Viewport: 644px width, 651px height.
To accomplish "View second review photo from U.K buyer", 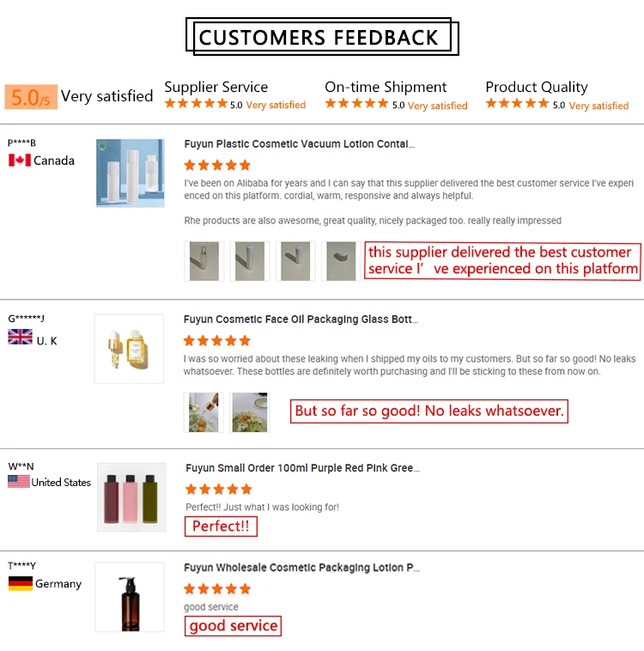I will pyautogui.click(x=250, y=411).
